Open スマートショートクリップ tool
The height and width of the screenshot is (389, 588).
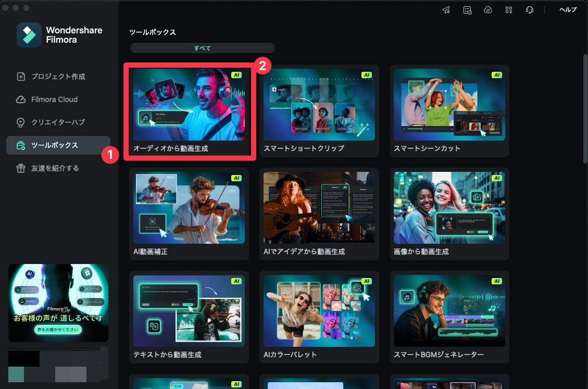(x=319, y=109)
